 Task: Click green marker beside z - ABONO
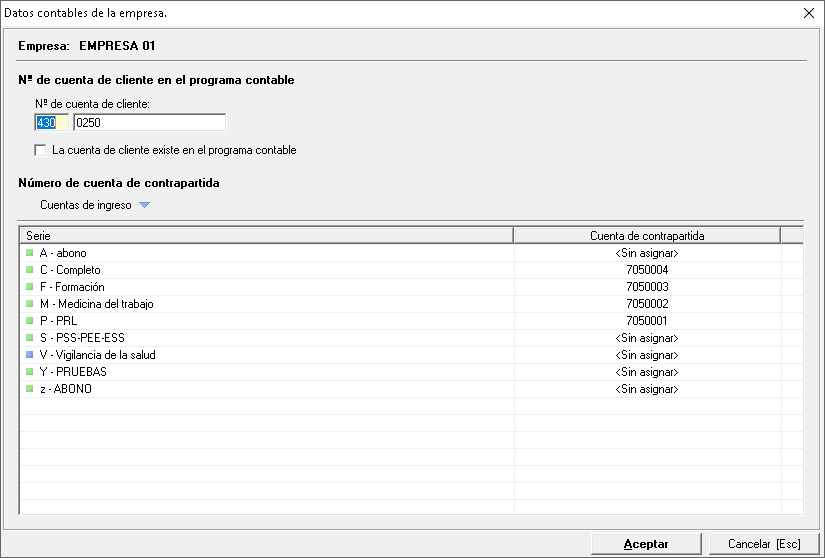pos(30,389)
